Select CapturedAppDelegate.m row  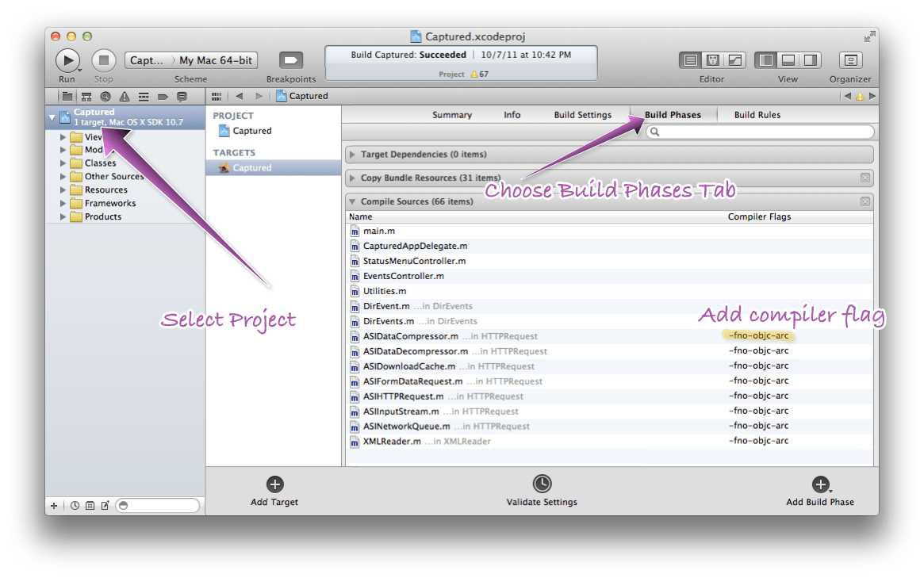[x=609, y=247]
